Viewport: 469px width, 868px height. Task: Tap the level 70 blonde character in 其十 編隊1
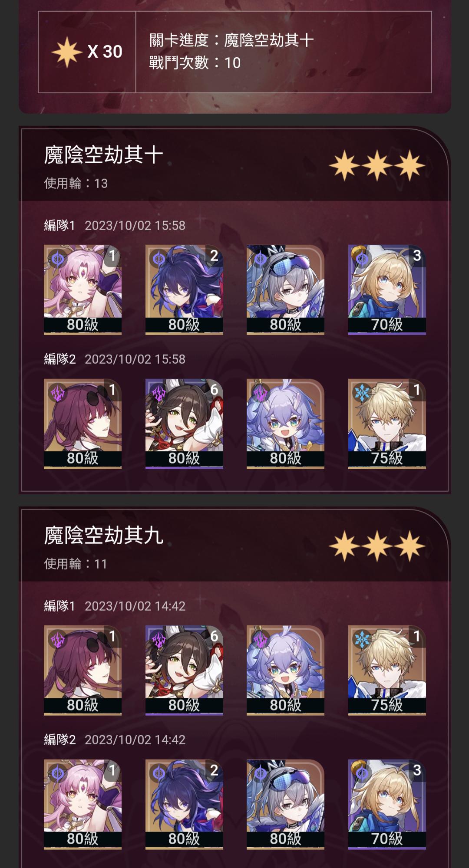coord(387,289)
